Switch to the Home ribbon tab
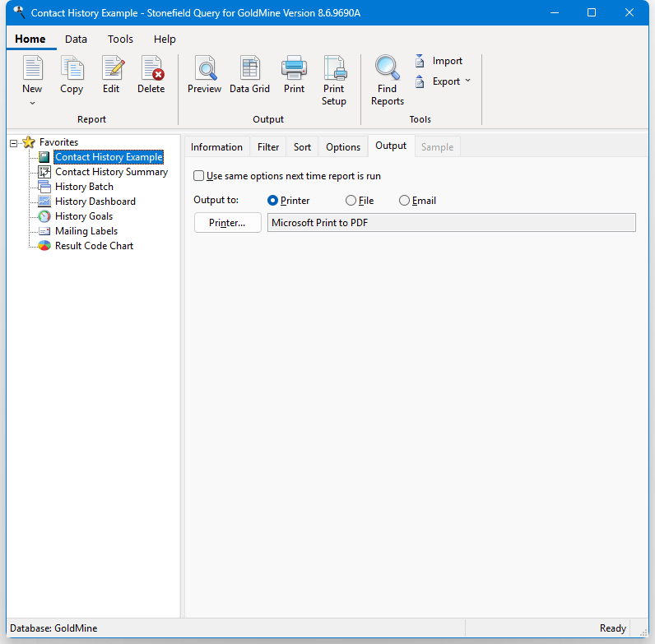 click(x=30, y=39)
